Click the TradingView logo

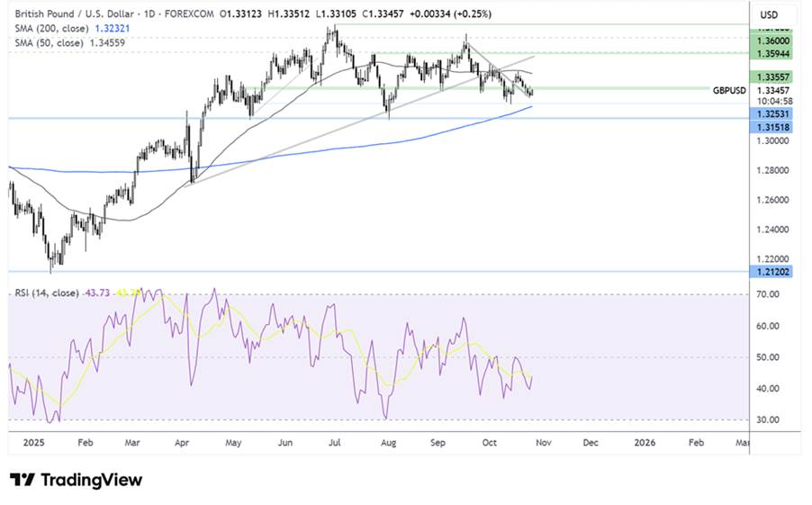point(76,480)
